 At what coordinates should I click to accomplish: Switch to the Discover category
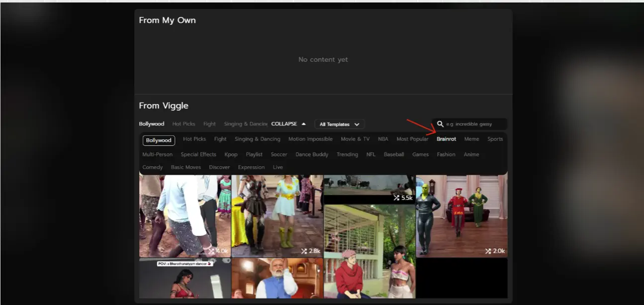[x=219, y=167]
